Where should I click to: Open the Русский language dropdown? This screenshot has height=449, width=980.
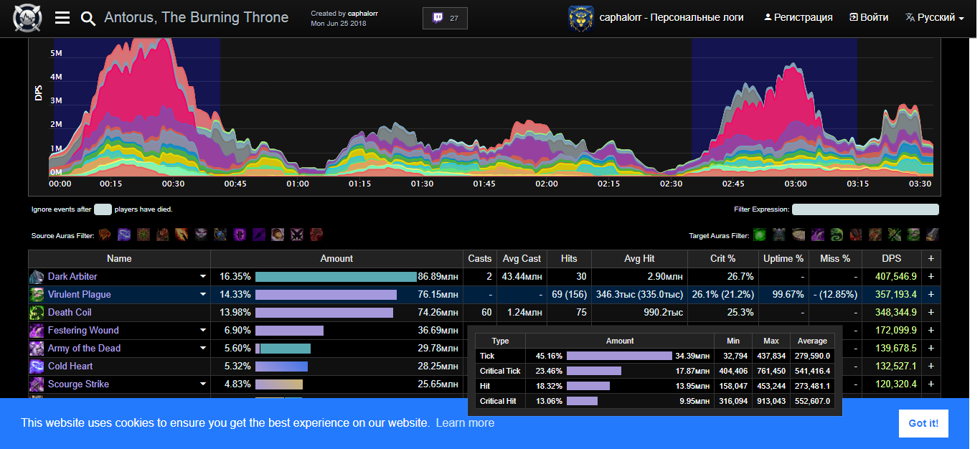click(x=935, y=17)
